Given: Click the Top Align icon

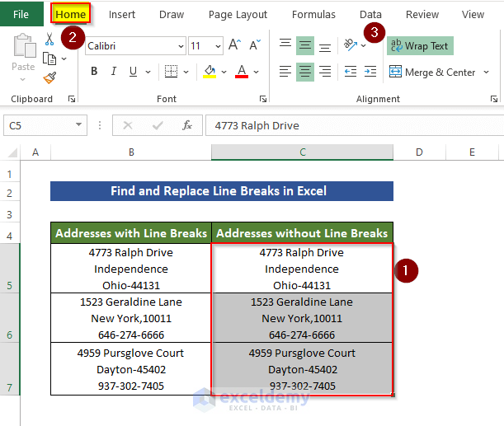Looking at the screenshot, I should [285, 45].
